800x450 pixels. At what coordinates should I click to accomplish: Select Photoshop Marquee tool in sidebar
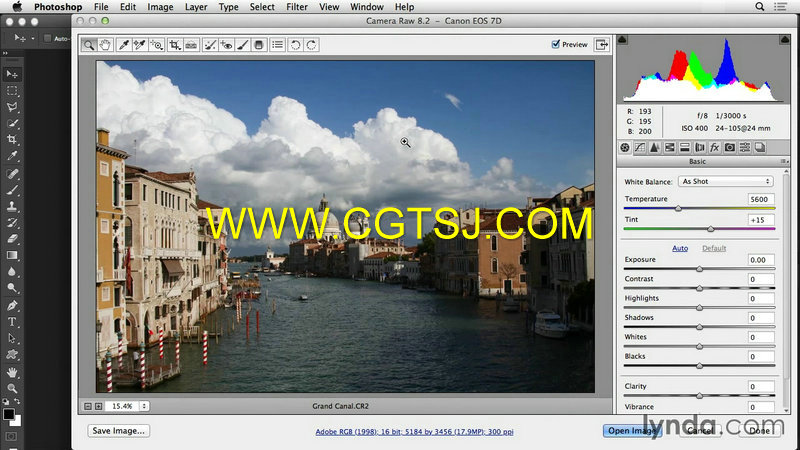click(x=12, y=91)
